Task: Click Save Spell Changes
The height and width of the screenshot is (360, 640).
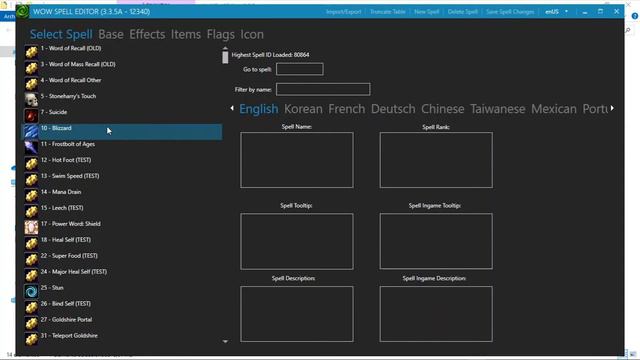Action: click(x=510, y=12)
